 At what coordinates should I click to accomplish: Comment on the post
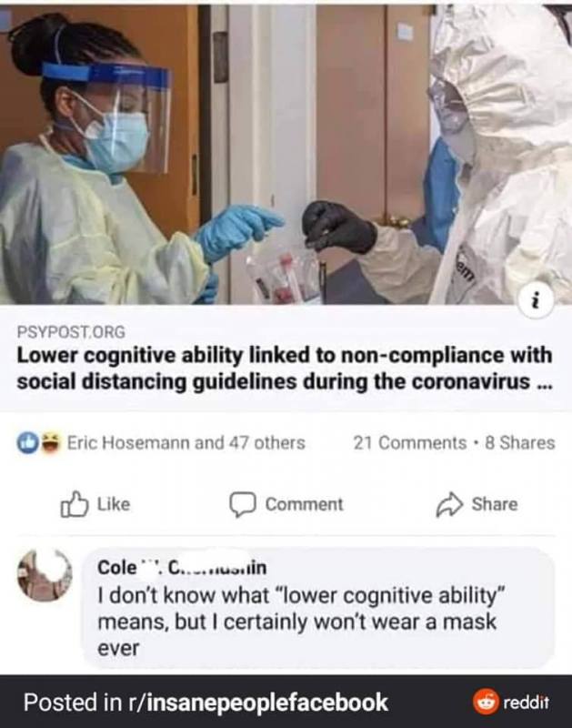[286, 505]
